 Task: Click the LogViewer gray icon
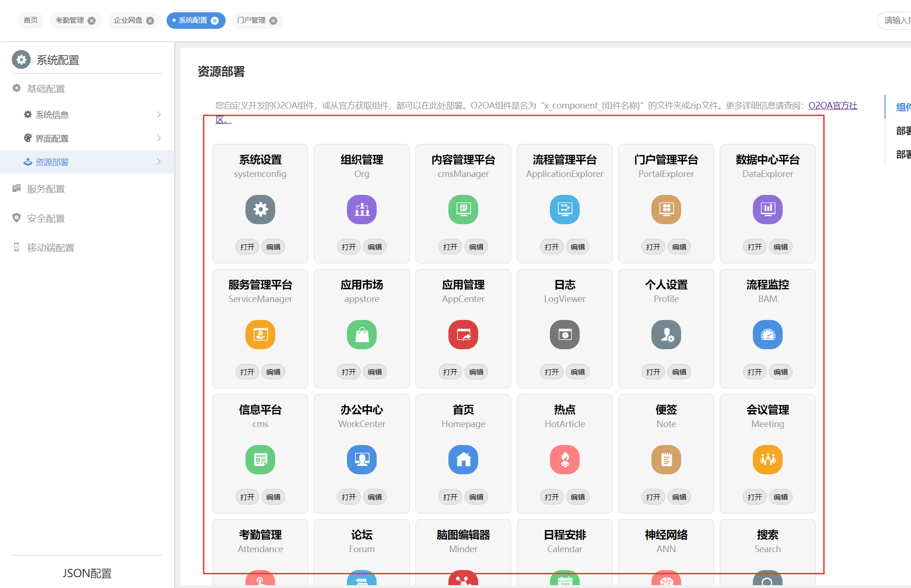(x=565, y=334)
